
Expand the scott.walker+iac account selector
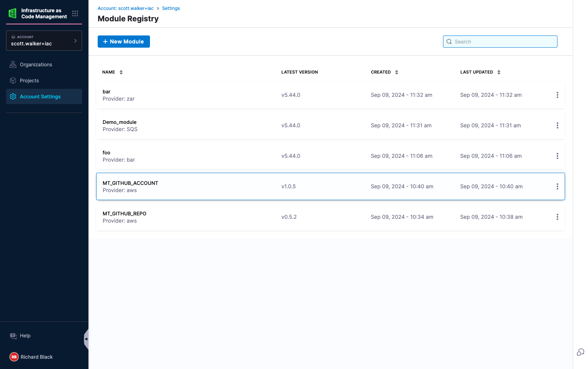tap(44, 40)
